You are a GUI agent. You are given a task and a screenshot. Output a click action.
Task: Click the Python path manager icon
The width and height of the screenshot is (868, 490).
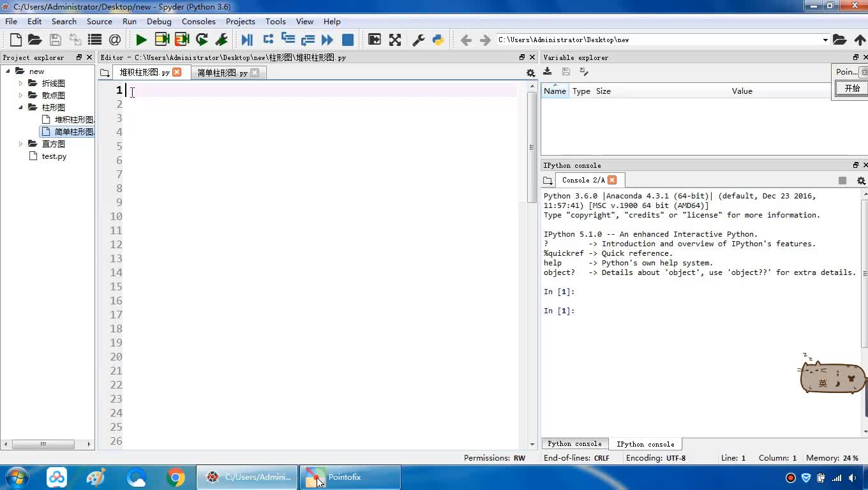click(x=438, y=40)
